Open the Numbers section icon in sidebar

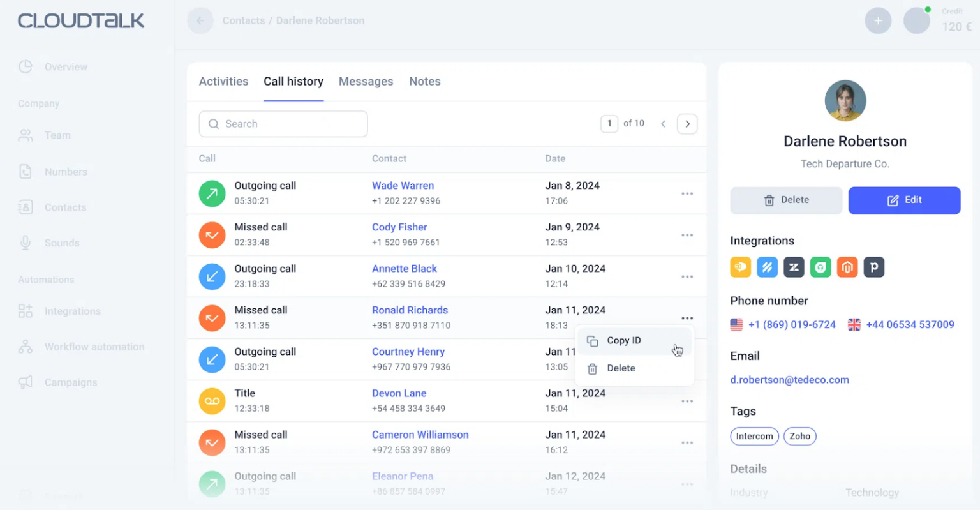[26, 171]
